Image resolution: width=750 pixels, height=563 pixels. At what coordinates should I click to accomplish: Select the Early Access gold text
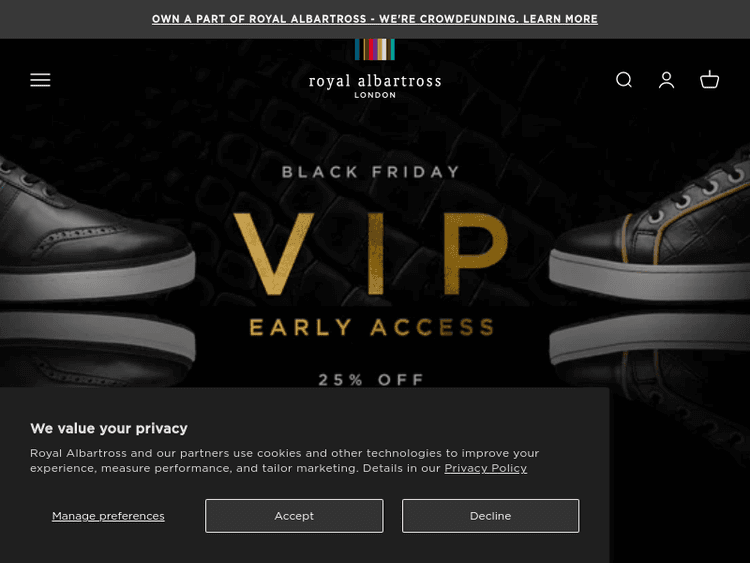(x=372, y=327)
